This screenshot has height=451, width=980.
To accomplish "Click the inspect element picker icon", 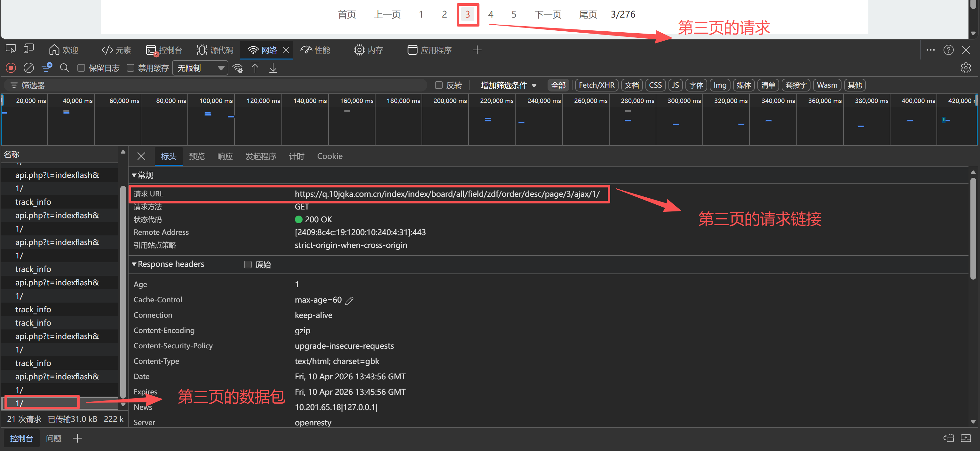I will click(x=11, y=49).
